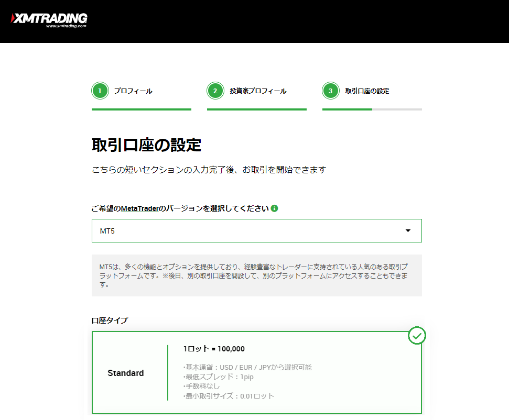Select the Standard account type card
Screen dimensions: 509x420
(257, 373)
